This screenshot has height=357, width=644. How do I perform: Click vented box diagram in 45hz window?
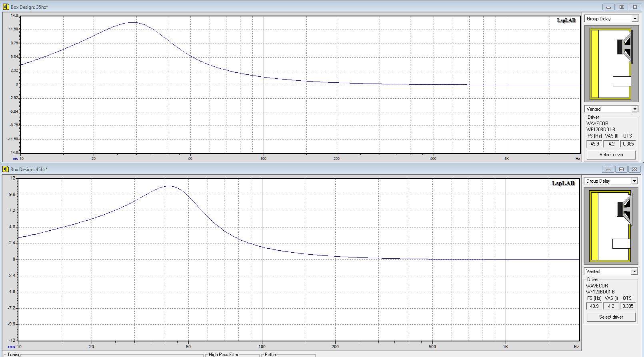tap(611, 226)
